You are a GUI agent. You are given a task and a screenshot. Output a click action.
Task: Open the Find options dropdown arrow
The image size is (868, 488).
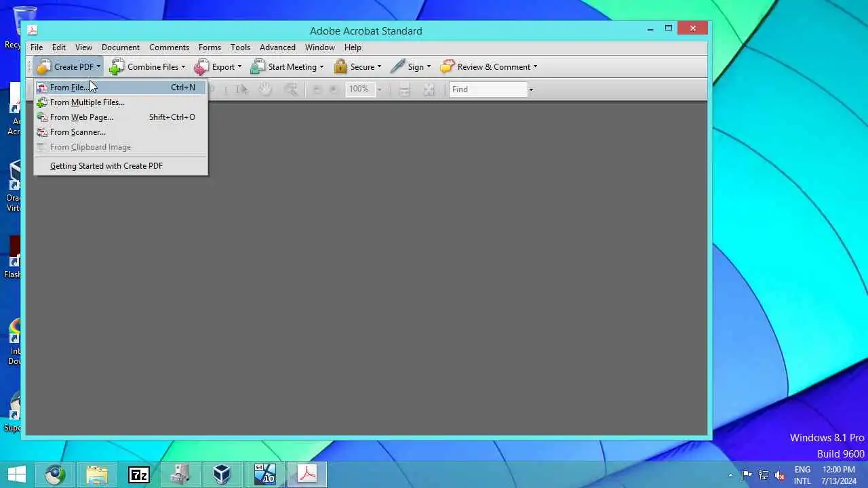tap(531, 89)
